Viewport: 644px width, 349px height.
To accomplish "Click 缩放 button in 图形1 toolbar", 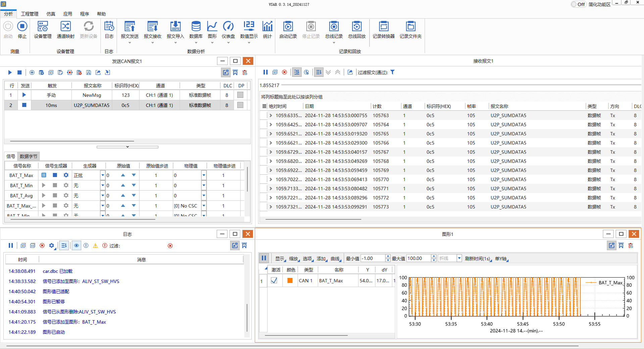I will (x=294, y=258).
